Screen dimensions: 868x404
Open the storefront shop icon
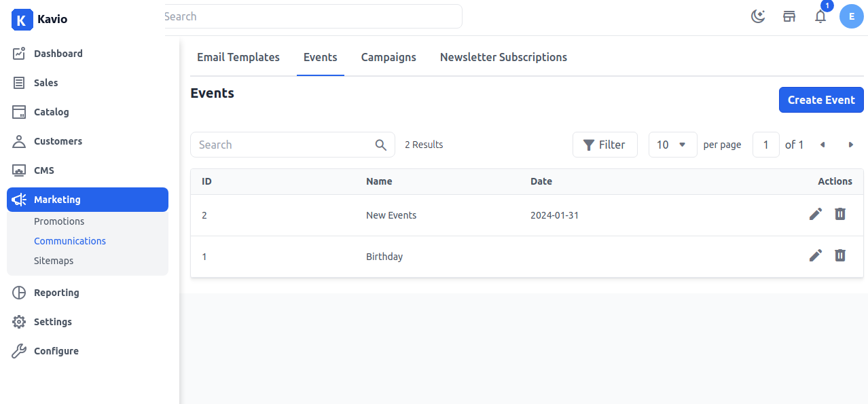pos(789,16)
